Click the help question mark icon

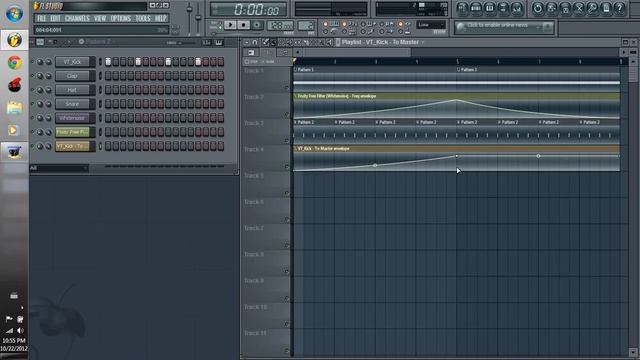[x=620, y=8]
